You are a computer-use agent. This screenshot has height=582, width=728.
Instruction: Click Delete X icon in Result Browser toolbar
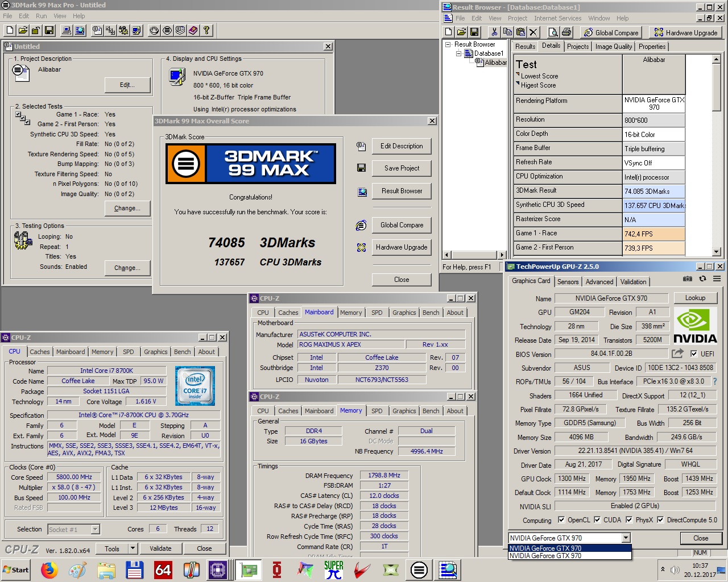pyautogui.click(x=533, y=32)
